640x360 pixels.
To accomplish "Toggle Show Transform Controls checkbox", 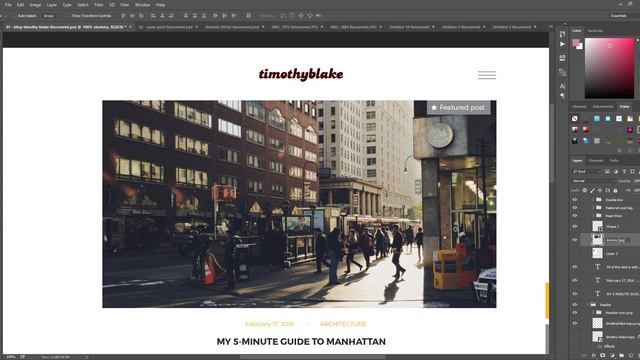I will point(69,16).
